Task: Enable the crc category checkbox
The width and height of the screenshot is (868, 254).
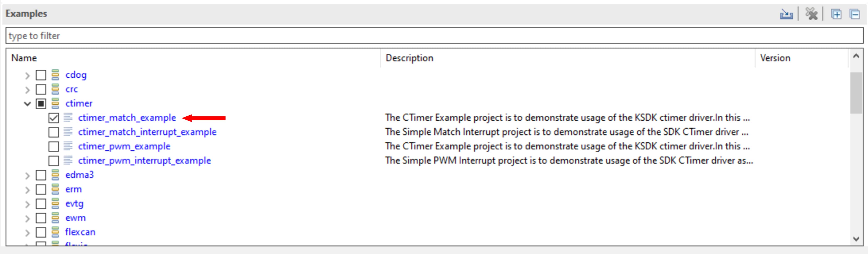Action: (41, 89)
